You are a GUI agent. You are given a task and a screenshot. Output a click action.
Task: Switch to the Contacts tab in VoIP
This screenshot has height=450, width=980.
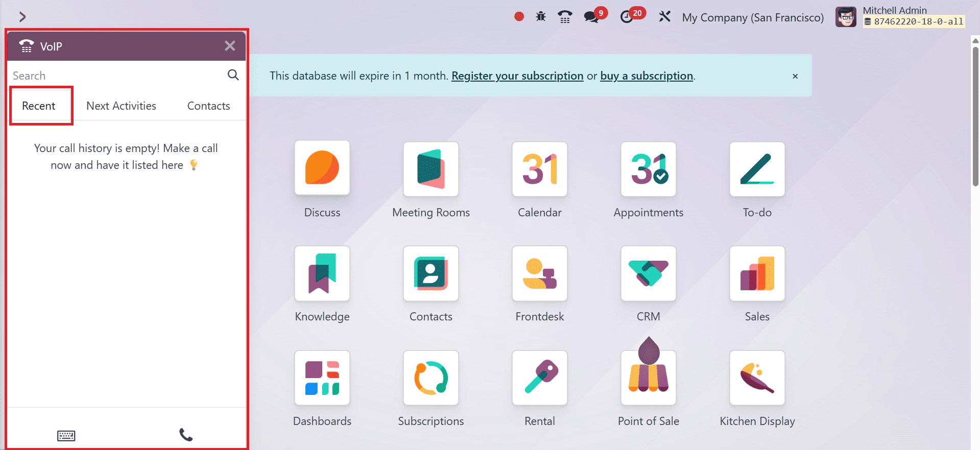click(208, 106)
